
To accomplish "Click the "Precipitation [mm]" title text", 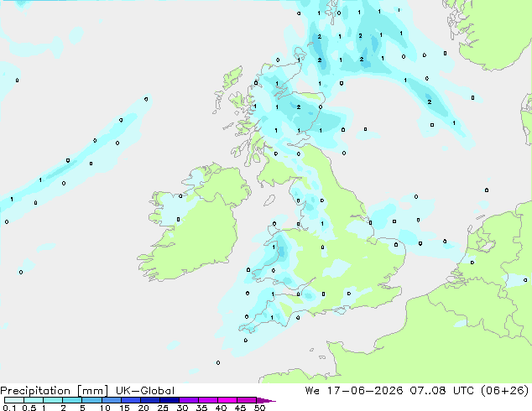I will (55, 391).
